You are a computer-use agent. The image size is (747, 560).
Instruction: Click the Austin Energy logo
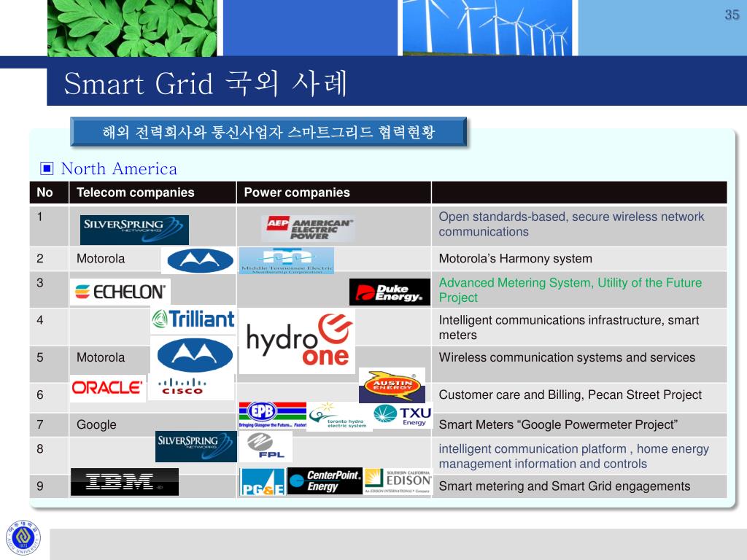pyautogui.click(x=392, y=385)
